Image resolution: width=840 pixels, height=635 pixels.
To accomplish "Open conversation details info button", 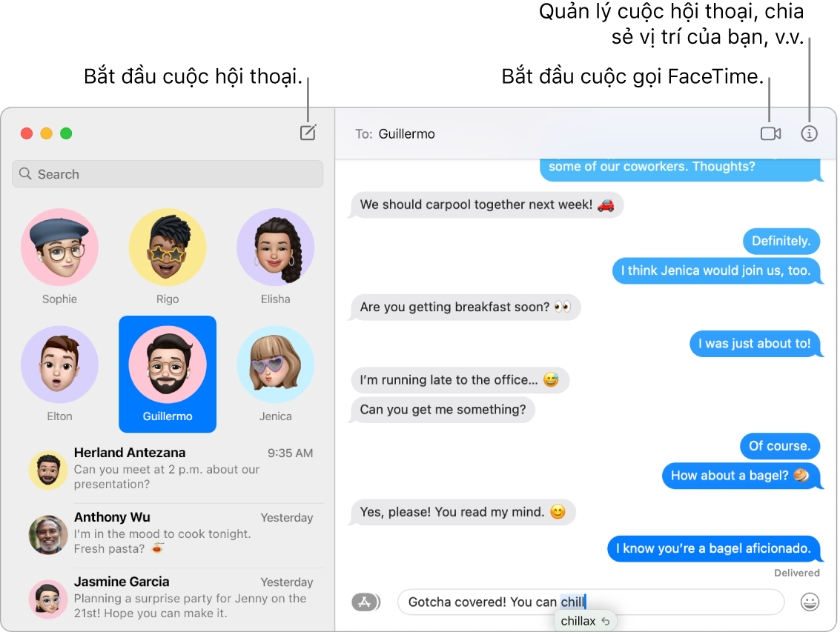I will click(x=809, y=133).
